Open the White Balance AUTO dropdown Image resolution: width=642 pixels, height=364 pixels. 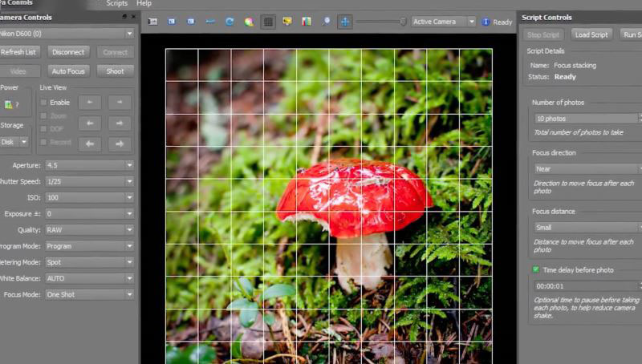pyautogui.click(x=89, y=278)
